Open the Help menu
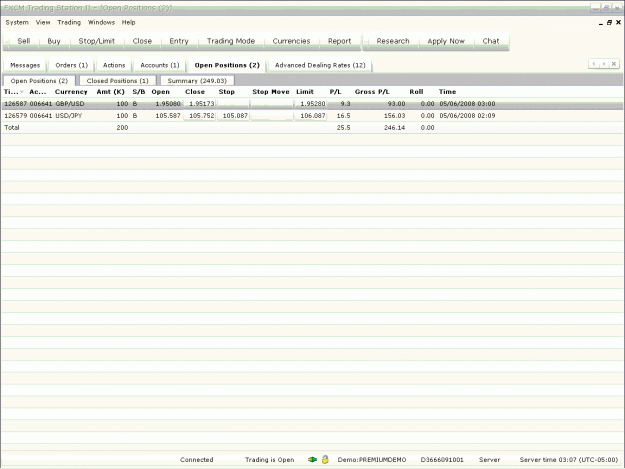The height and width of the screenshot is (469, 625). coord(128,22)
